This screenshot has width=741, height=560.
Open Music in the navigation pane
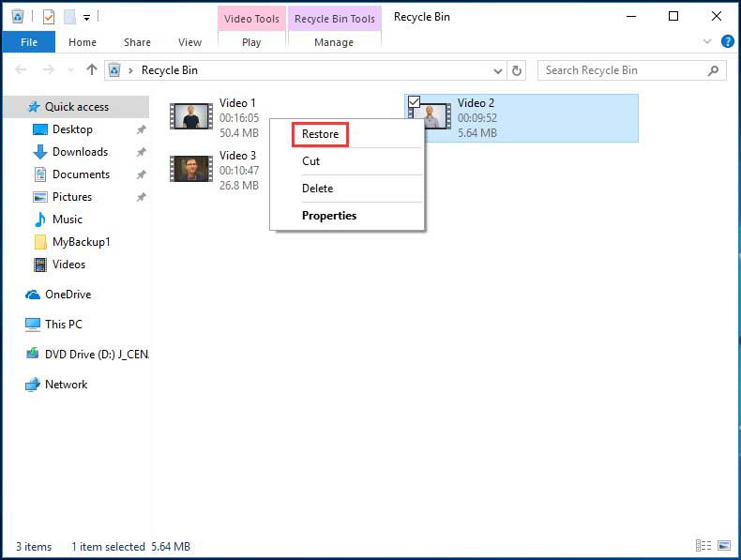point(68,219)
